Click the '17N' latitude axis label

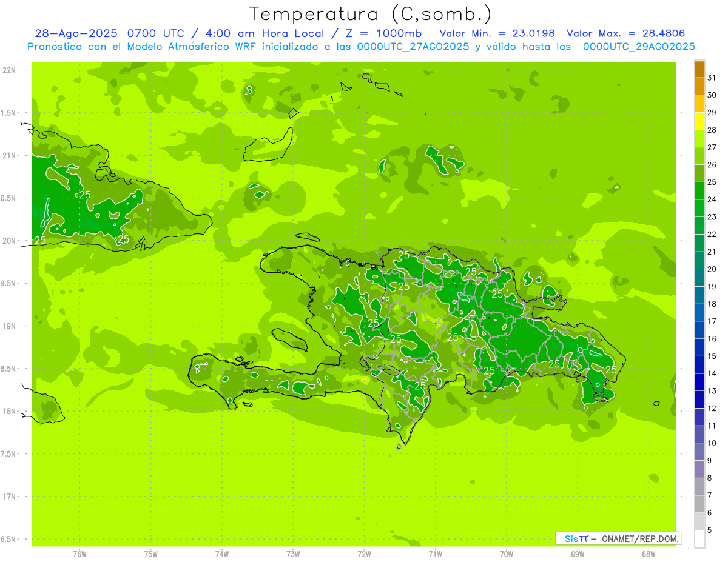click(10, 497)
